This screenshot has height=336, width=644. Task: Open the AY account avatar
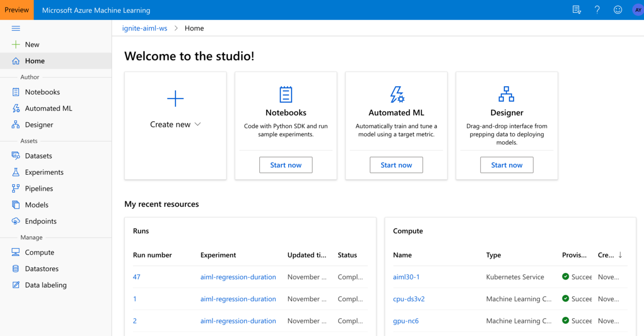(x=638, y=10)
